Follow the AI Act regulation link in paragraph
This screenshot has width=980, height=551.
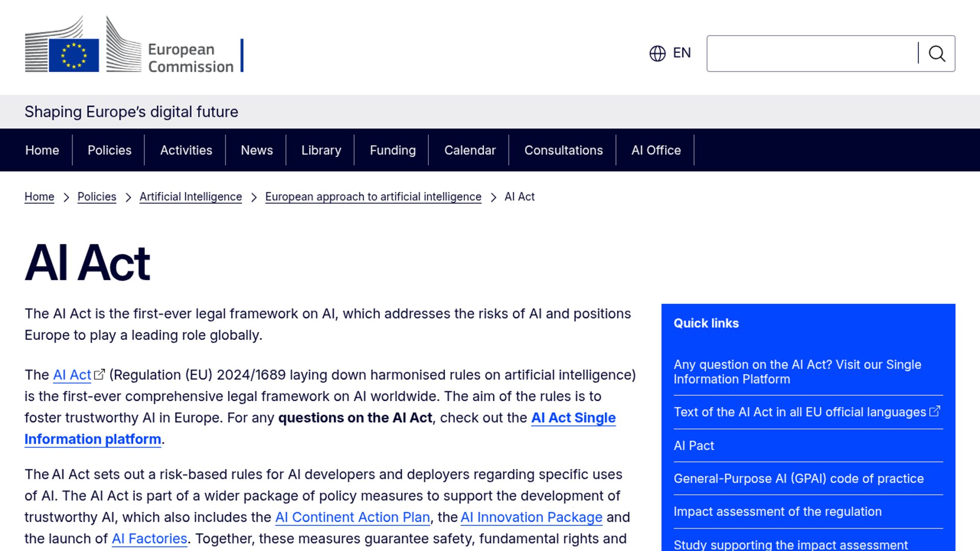tap(72, 375)
